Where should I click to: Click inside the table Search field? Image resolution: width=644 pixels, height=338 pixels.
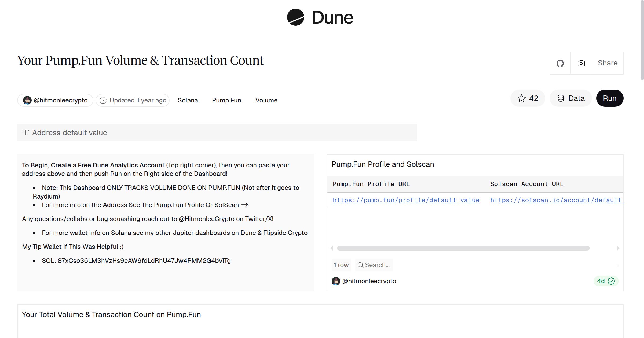(376, 265)
